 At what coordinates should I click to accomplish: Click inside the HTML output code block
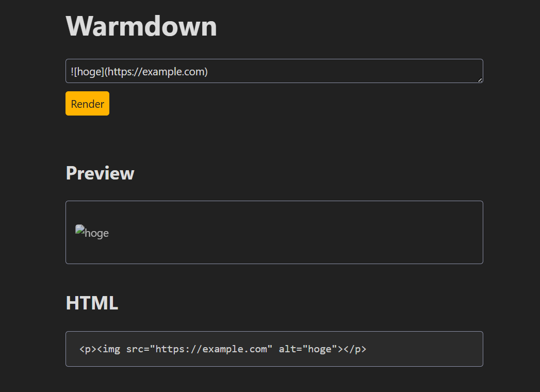(x=274, y=349)
